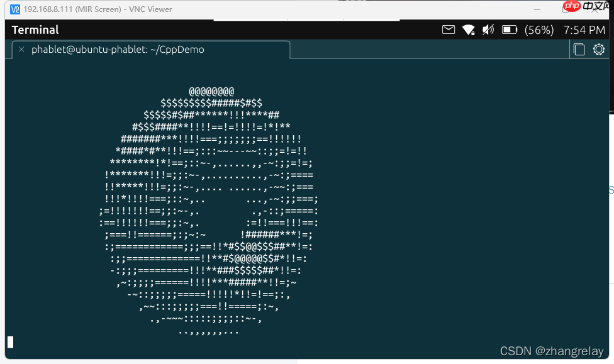The height and width of the screenshot is (364, 614).
Task: Open the messages envelope indicator
Action: pyautogui.click(x=449, y=30)
